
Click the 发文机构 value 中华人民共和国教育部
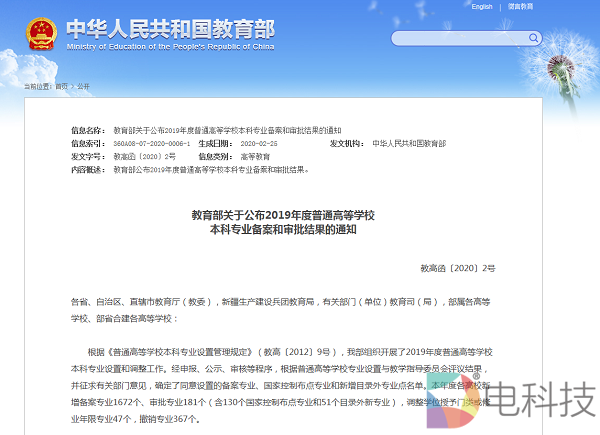coord(409,143)
